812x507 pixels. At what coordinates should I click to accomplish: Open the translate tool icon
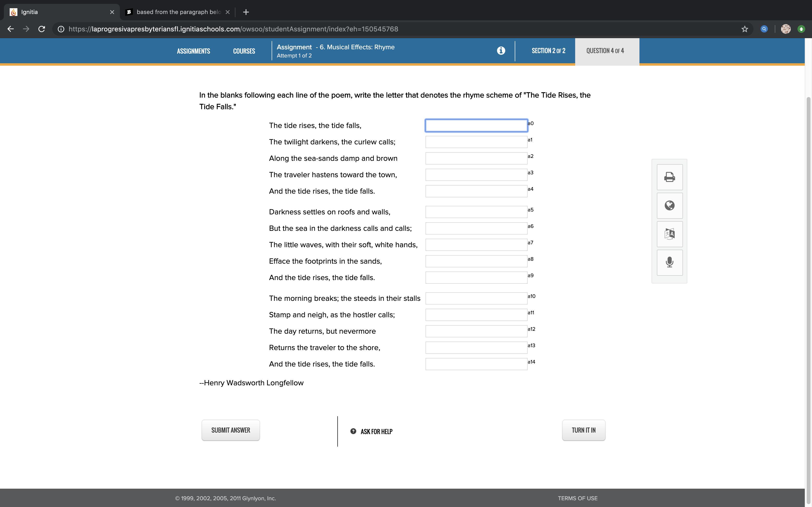[x=669, y=234]
